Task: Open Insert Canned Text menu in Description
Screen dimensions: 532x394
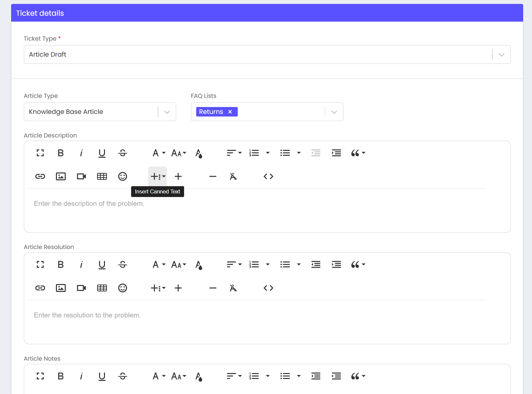Action: [x=158, y=176]
